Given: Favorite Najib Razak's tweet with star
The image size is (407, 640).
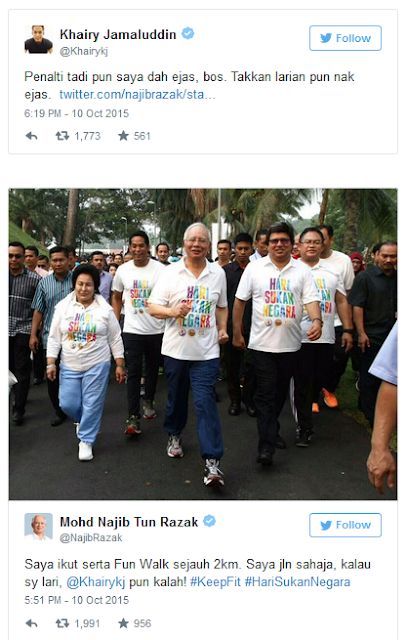Looking at the screenshot, I should [123, 623].
